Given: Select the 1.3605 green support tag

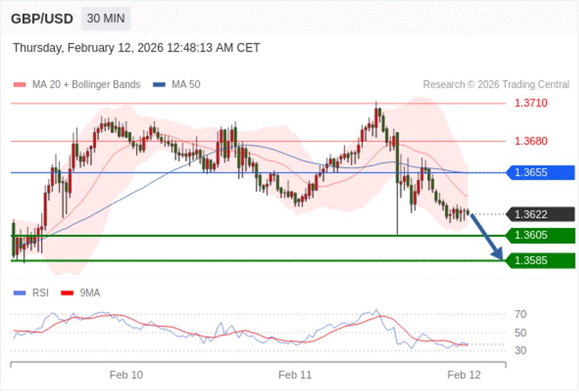Looking at the screenshot, I should point(540,236).
